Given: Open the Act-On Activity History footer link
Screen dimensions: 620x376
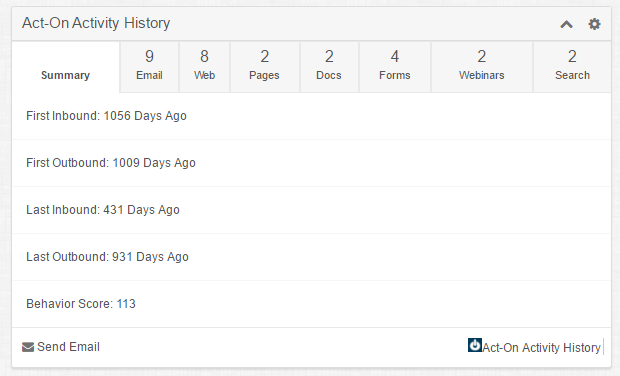Looking at the screenshot, I should tap(541, 348).
